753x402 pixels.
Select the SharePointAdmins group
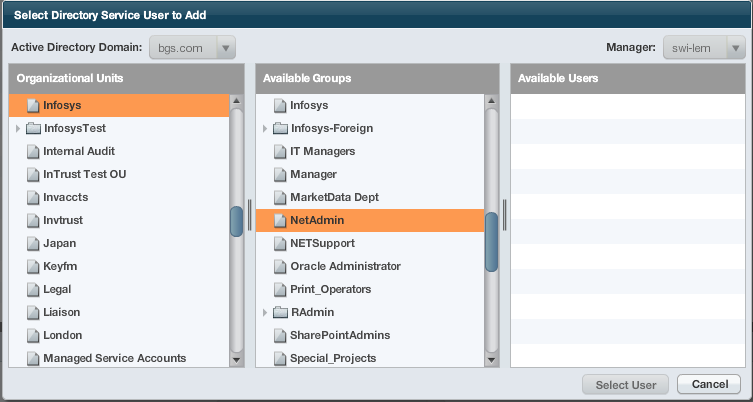tap(370, 336)
